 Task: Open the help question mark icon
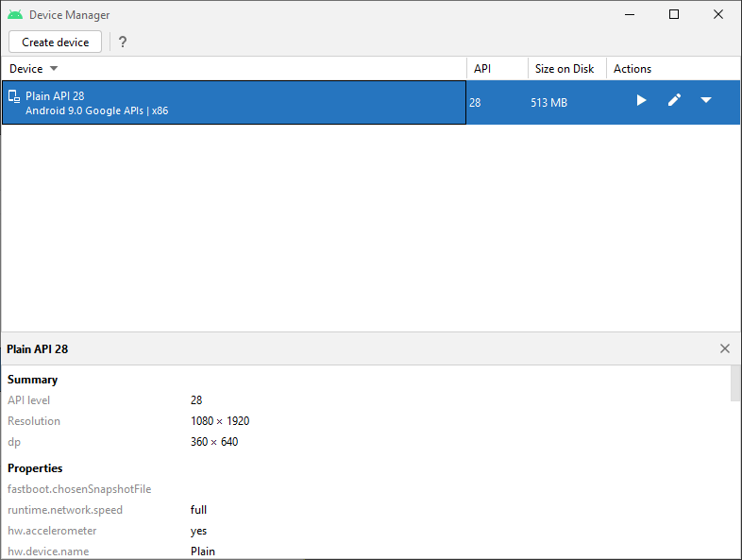coord(123,42)
